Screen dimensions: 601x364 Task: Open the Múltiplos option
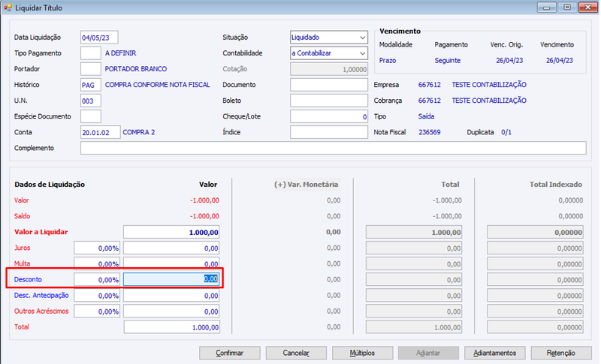tap(362, 353)
